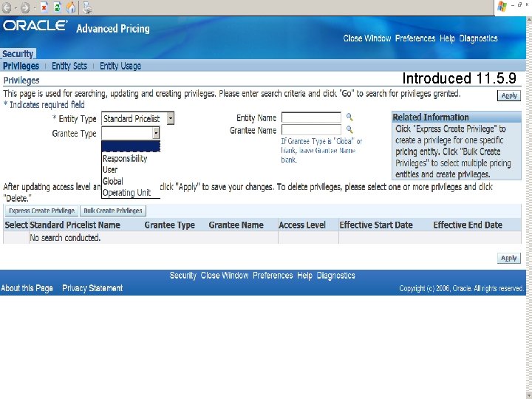Click footer Security link
Viewport: 532px width, 399px height.
[x=183, y=275]
